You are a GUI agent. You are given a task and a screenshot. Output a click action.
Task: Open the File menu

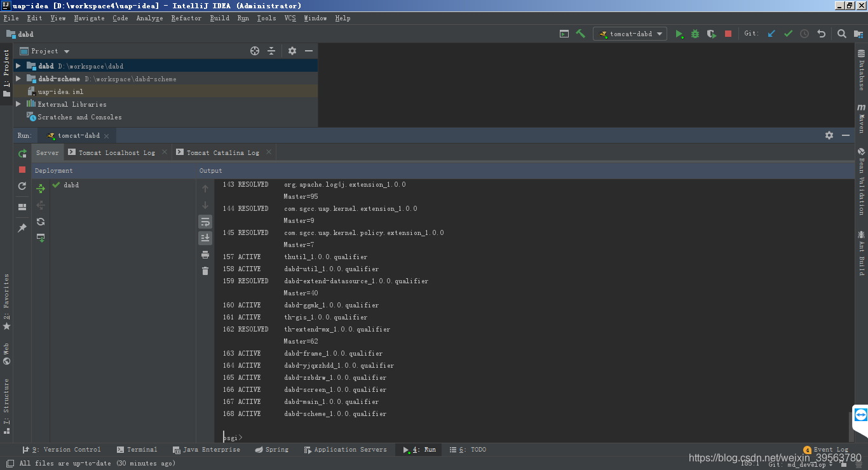[x=11, y=18]
